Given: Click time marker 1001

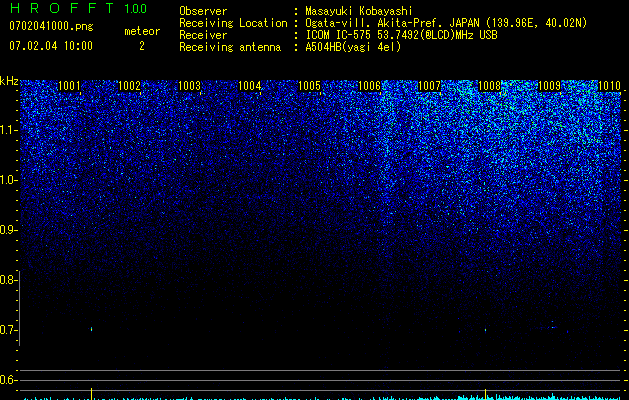Looking at the screenshot, I should click(x=69, y=86).
